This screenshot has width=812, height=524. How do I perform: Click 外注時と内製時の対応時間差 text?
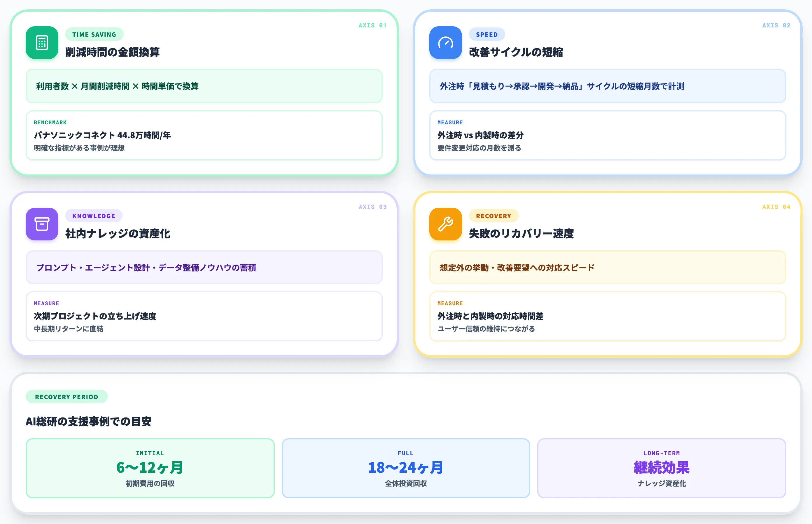pyautogui.click(x=490, y=316)
